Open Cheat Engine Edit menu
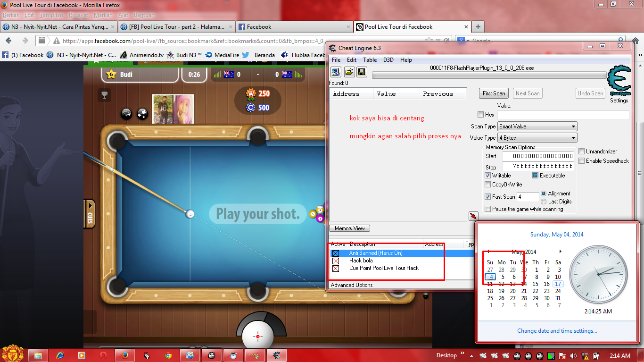Screen dimensions: 644x362 tap(352, 60)
